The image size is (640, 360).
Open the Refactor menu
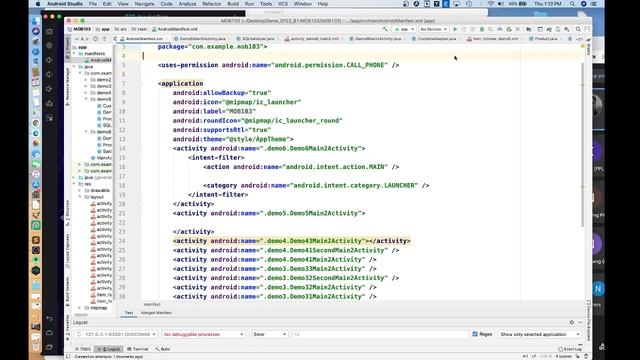(211, 4)
